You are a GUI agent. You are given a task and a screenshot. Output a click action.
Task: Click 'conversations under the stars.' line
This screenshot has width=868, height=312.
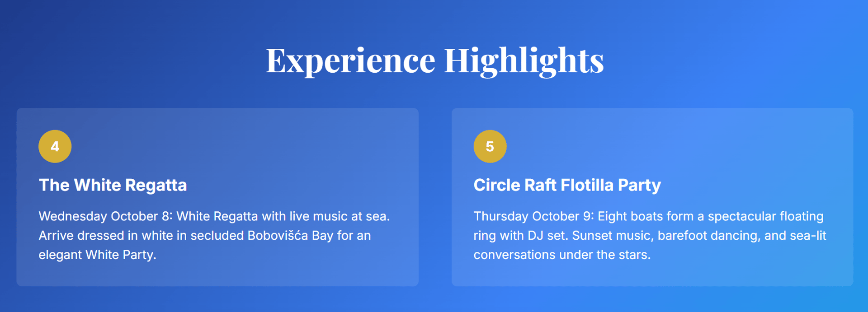[562, 255]
